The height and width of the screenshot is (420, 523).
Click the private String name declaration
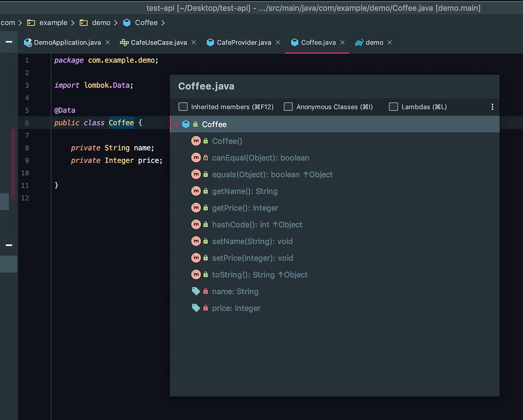pos(113,148)
